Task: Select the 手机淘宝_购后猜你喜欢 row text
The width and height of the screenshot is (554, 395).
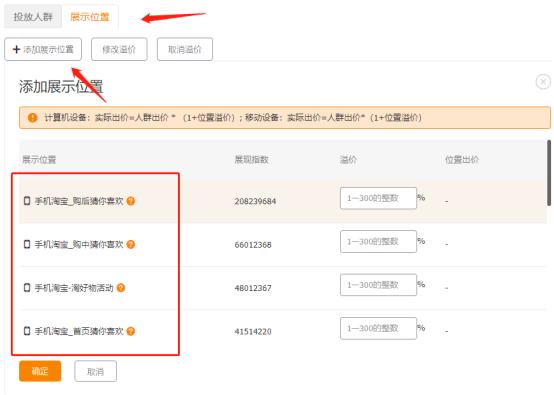Action: pyautogui.click(x=79, y=201)
